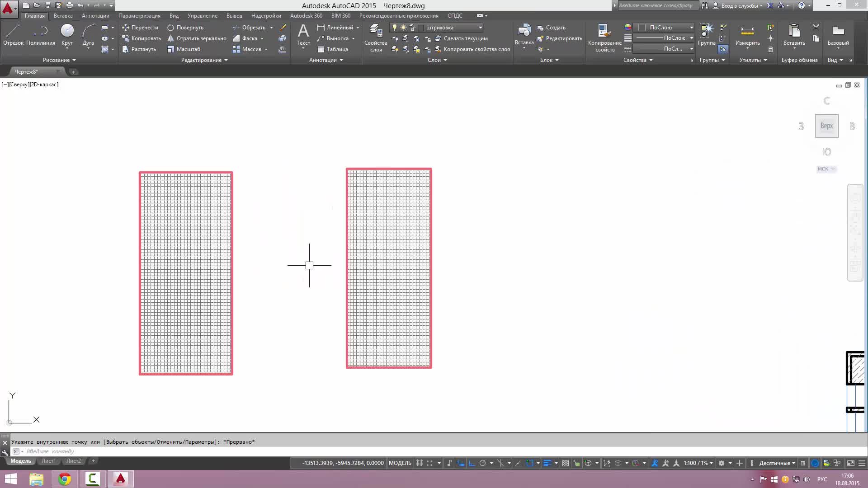This screenshot has width=868, height=488.
Task: Click the cut scissors icon in Буфер обмена
Action: (816, 28)
